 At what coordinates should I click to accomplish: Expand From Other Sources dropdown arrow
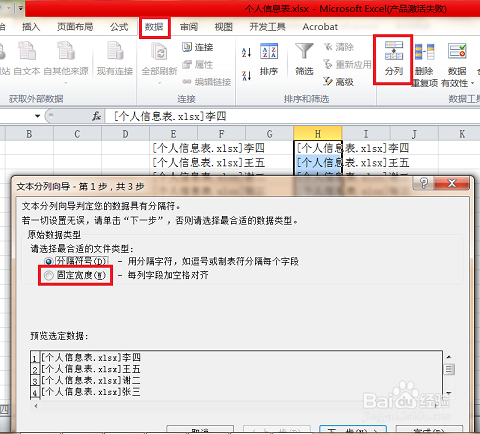coord(66,83)
